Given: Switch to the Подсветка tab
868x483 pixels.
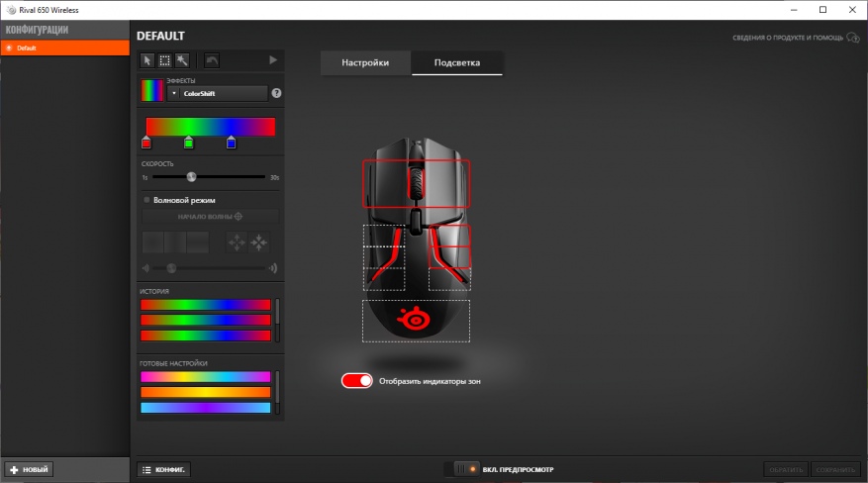Looking at the screenshot, I should [456, 62].
